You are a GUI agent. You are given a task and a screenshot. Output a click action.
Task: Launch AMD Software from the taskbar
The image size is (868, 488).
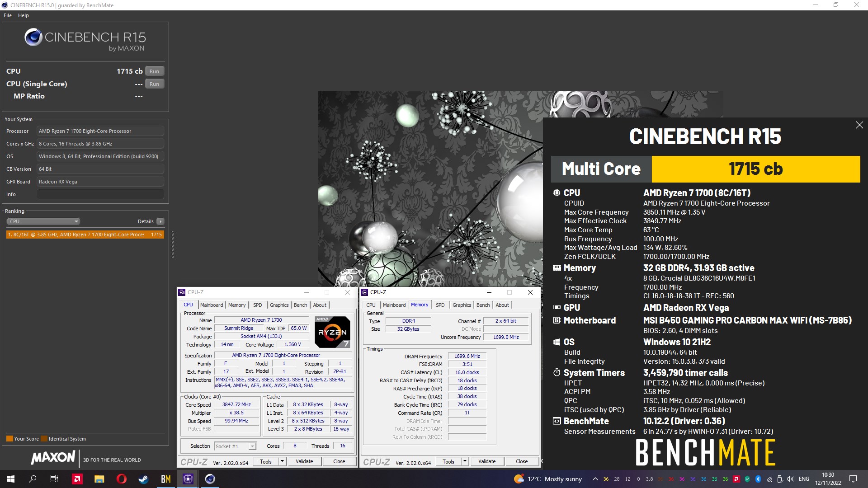click(77, 479)
